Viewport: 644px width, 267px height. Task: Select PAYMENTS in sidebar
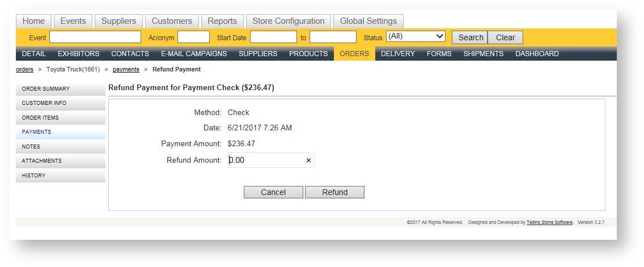(60, 132)
